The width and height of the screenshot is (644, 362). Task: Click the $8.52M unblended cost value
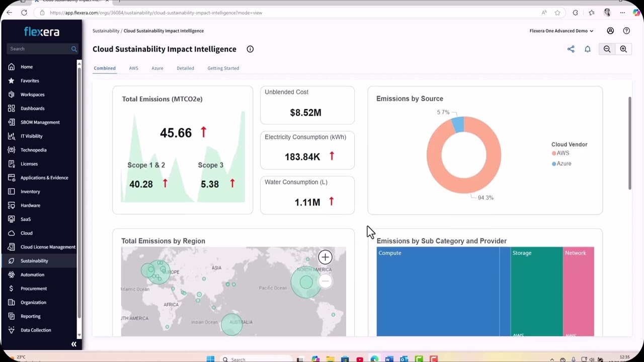[x=305, y=113]
